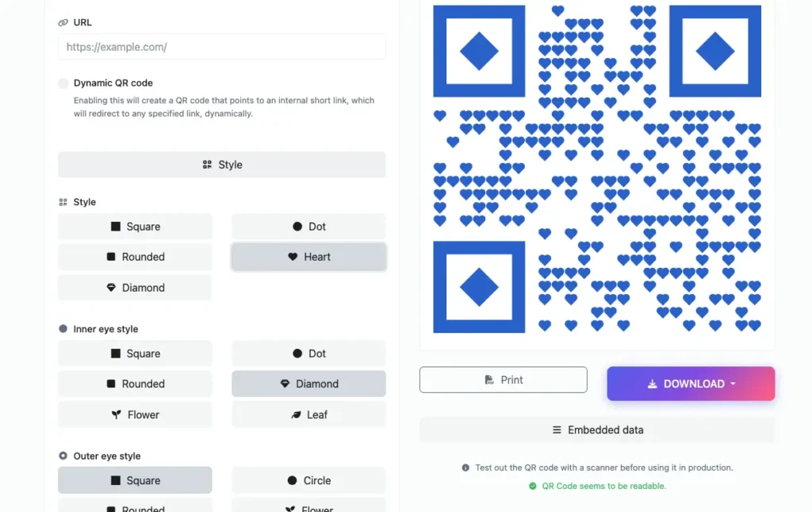Image resolution: width=812 pixels, height=512 pixels.
Task: Click the grid icon next to the Style heading
Action: click(63, 202)
